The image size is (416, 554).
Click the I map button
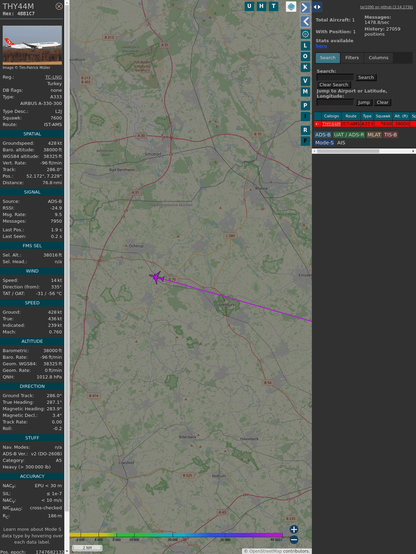click(x=305, y=116)
